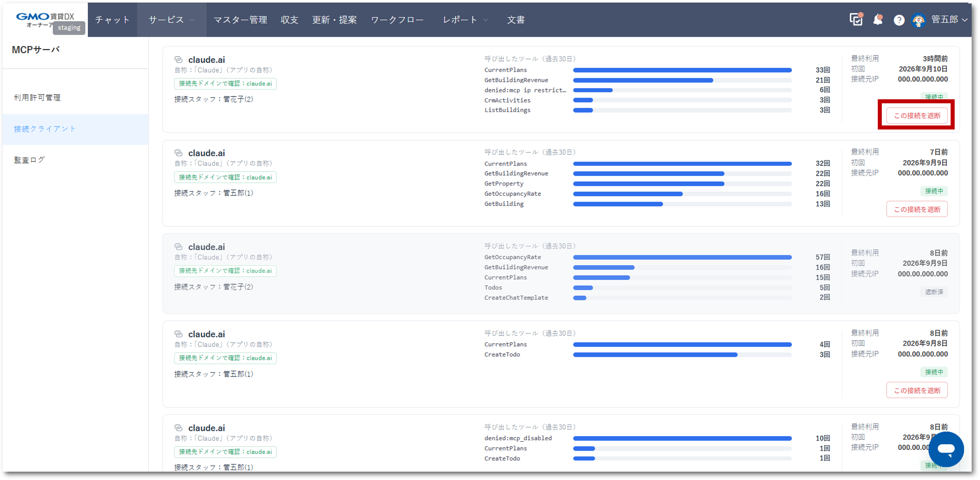Viewport: 980px width, 480px height.
Task: Click the 接続中 badge on 7日前 card
Action: [934, 191]
